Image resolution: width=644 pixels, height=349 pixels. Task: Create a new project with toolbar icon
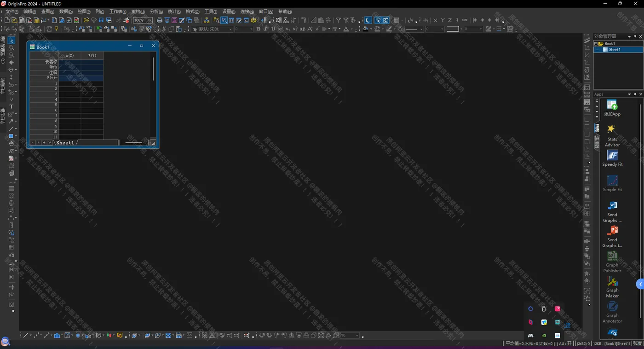point(7,20)
